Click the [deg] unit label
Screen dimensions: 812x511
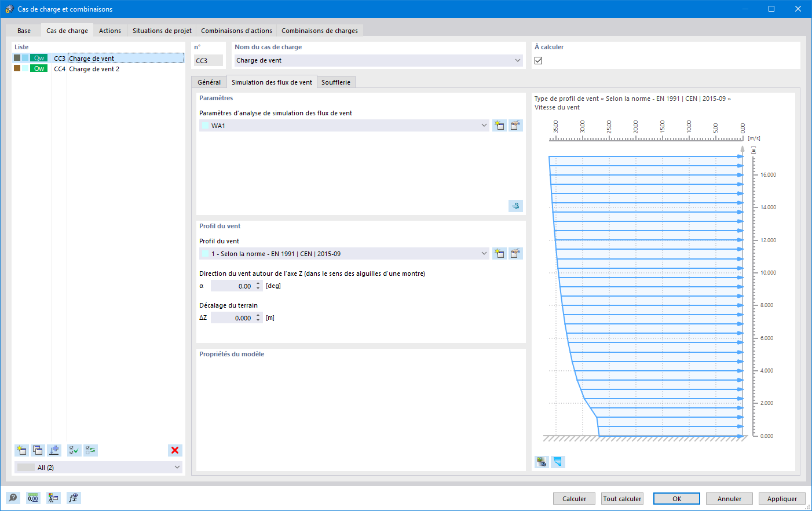pyautogui.click(x=273, y=286)
